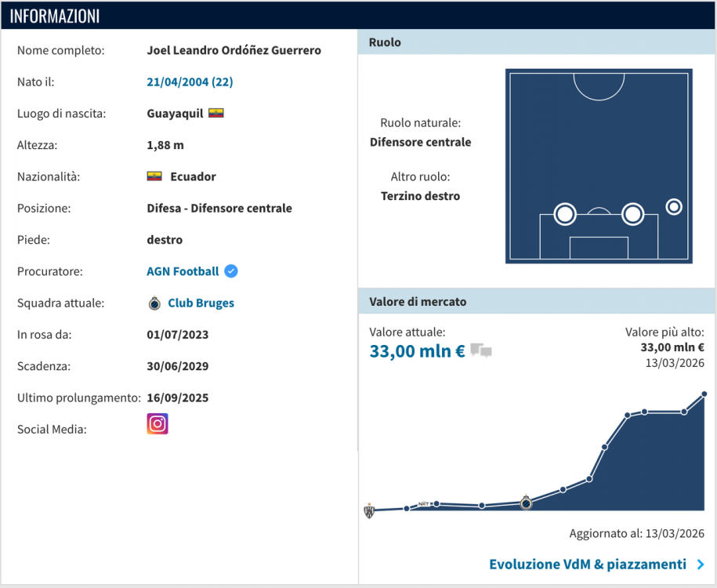Click the Ecuador flag in the Nazionalità row
Screen dimensions: 717x588
coord(154,176)
